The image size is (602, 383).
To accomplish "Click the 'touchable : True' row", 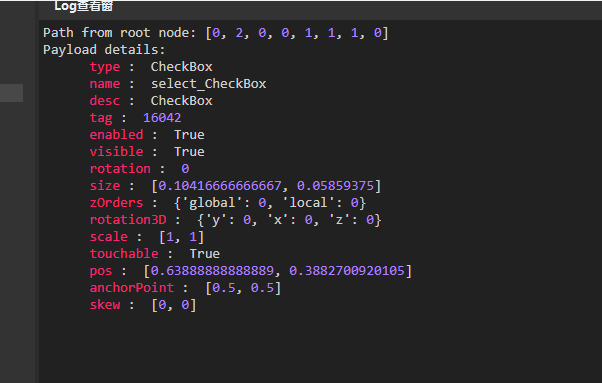I will [155, 253].
